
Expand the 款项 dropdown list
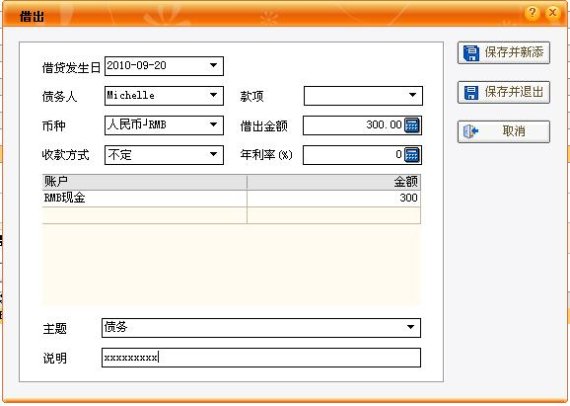(413, 96)
